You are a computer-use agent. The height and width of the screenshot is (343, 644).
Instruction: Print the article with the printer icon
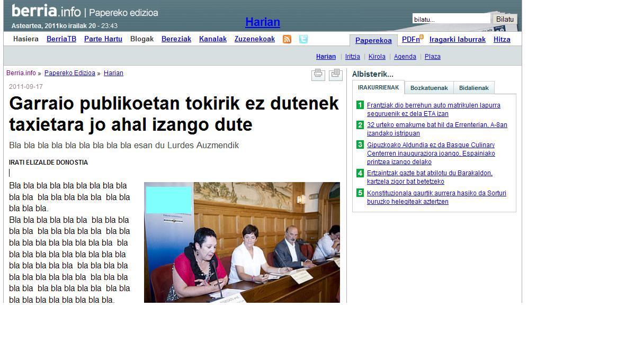(318, 74)
